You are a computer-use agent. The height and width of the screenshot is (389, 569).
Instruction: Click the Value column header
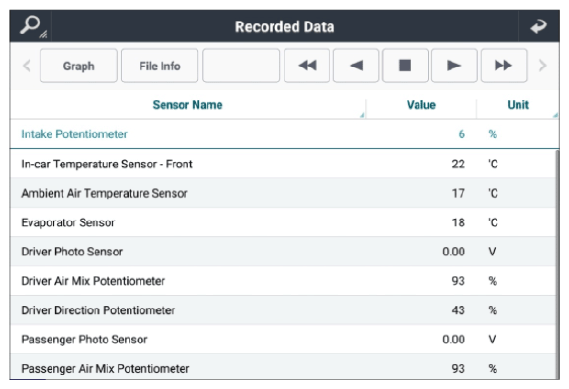(421, 105)
